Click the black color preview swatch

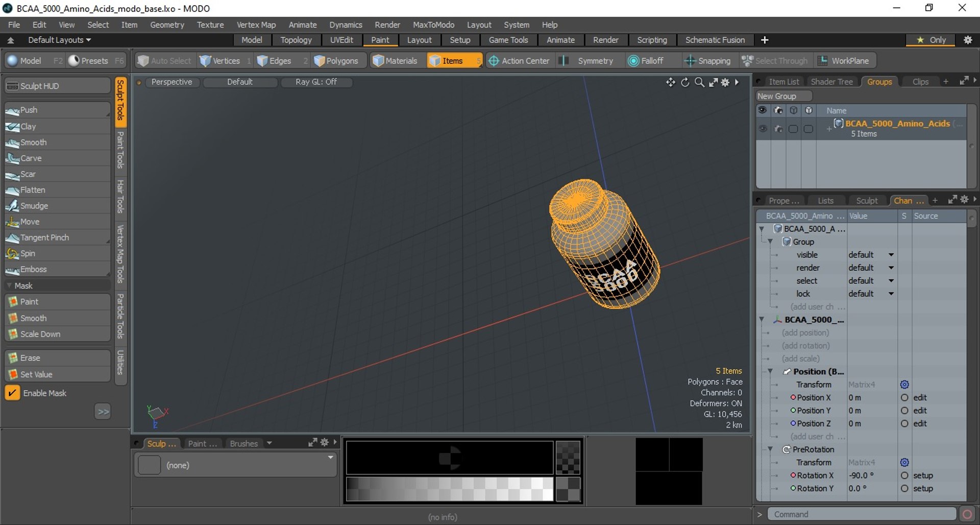(x=450, y=458)
